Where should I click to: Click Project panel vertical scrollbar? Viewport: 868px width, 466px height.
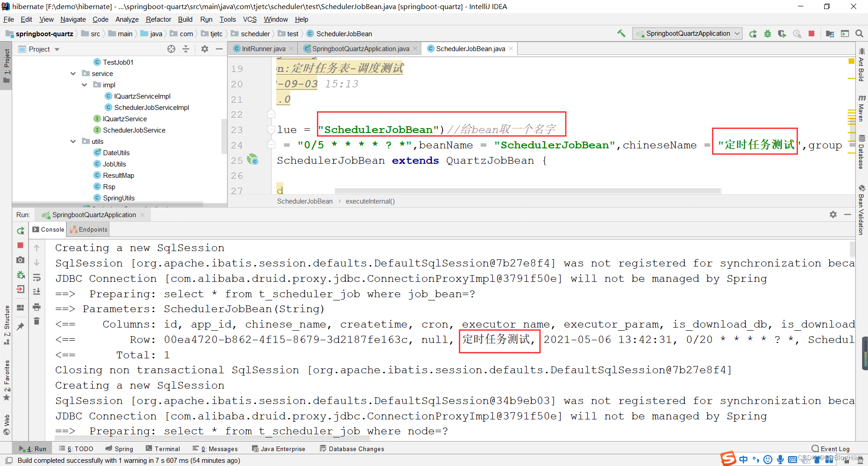(x=224, y=136)
